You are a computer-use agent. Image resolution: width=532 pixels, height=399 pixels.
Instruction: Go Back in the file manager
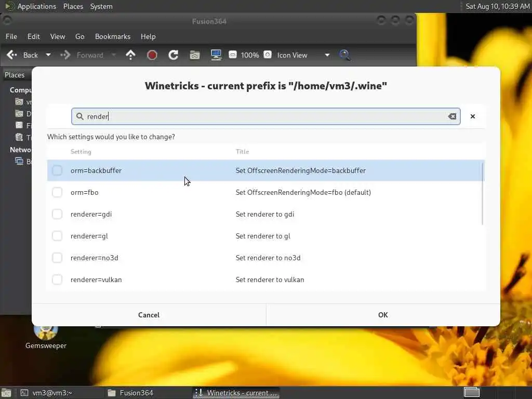(x=22, y=55)
